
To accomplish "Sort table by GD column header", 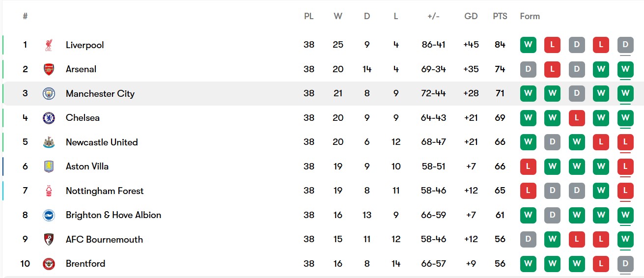I will point(471,16).
